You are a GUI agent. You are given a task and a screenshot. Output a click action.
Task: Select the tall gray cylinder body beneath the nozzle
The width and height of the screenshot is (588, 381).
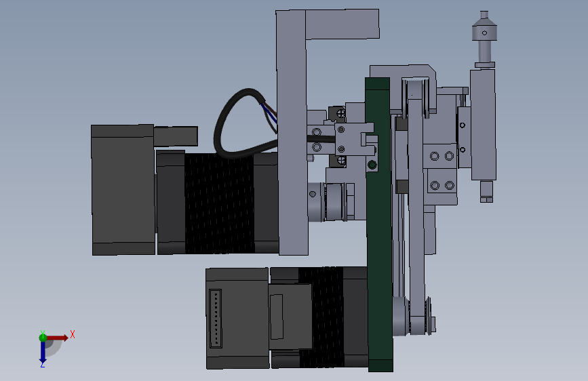click(x=483, y=125)
